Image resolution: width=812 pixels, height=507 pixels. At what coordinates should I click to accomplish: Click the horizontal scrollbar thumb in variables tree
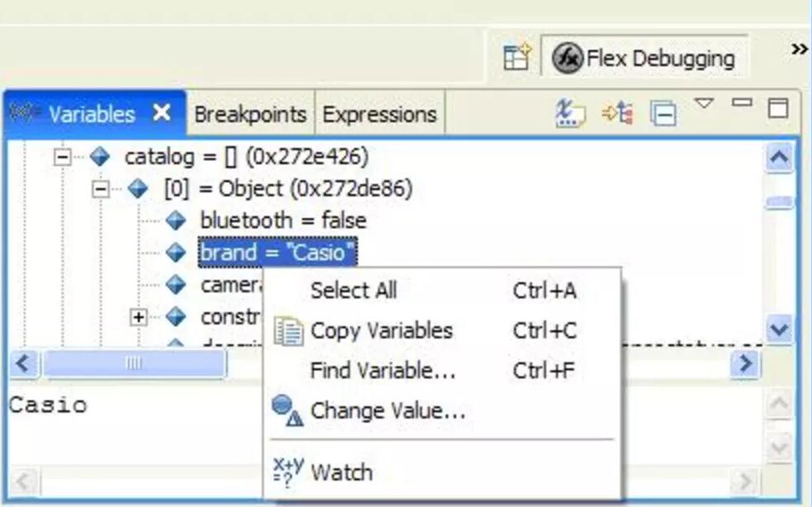click(134, 363)
